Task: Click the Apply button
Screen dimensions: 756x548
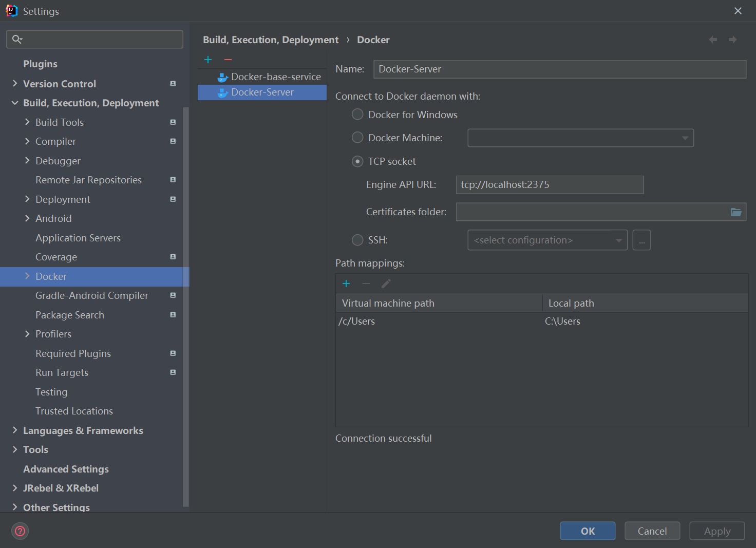Action: 717,531
